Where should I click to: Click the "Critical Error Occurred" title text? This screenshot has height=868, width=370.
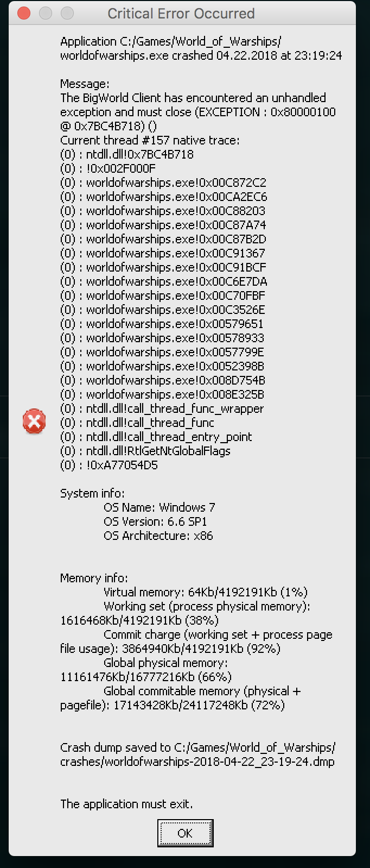[x=181, y=14]
